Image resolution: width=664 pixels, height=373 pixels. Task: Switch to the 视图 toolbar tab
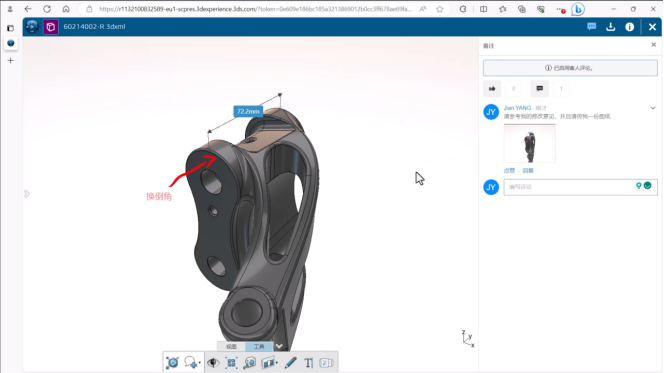231,346
